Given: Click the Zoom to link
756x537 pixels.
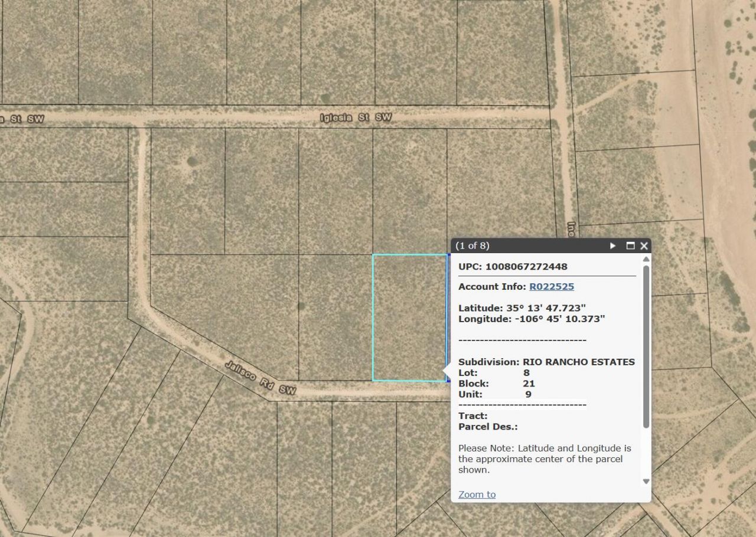Looking at the screenshot, I should [x=477, y=495].
